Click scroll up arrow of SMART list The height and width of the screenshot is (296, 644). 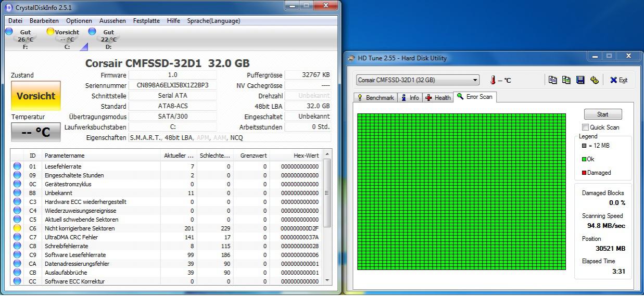tap(327, 155)
